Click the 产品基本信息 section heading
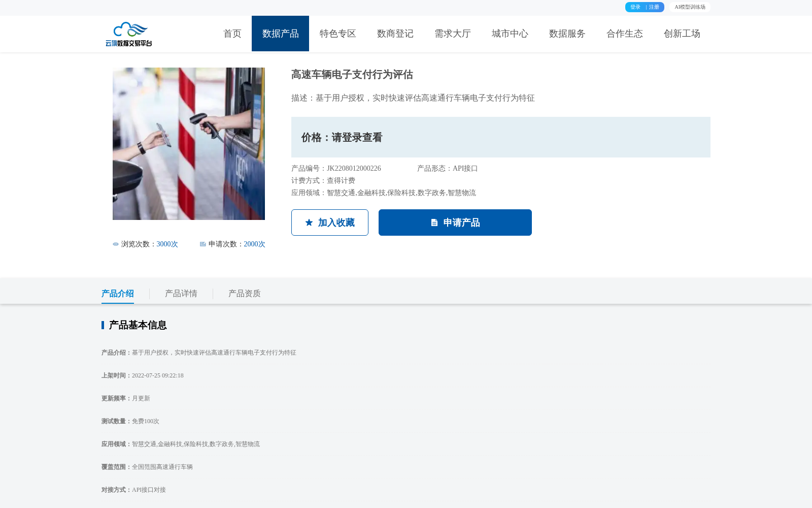 (138, 325)
